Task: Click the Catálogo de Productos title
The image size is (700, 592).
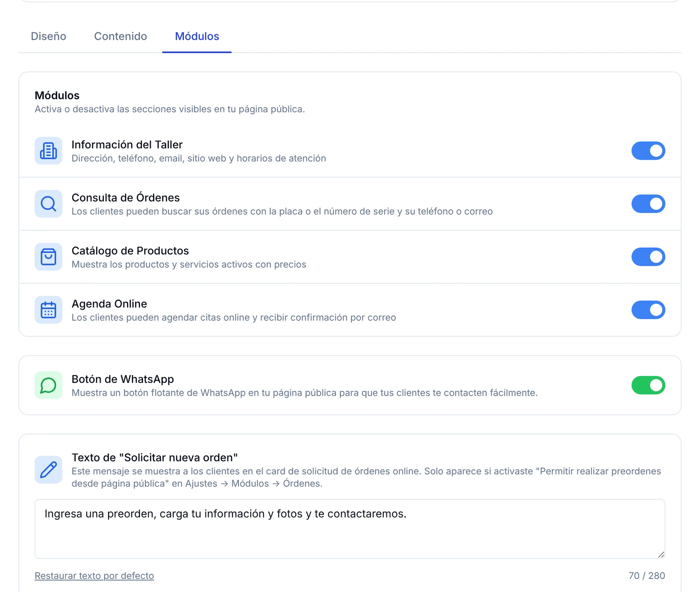Action: 130,251
